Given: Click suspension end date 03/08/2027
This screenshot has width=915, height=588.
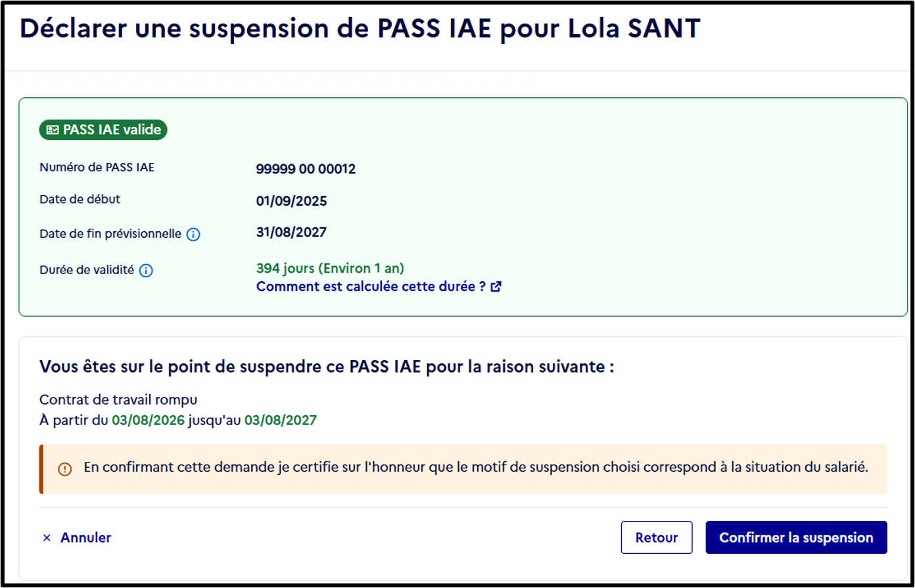Looking at the screenshot, I should coord(281,420).
